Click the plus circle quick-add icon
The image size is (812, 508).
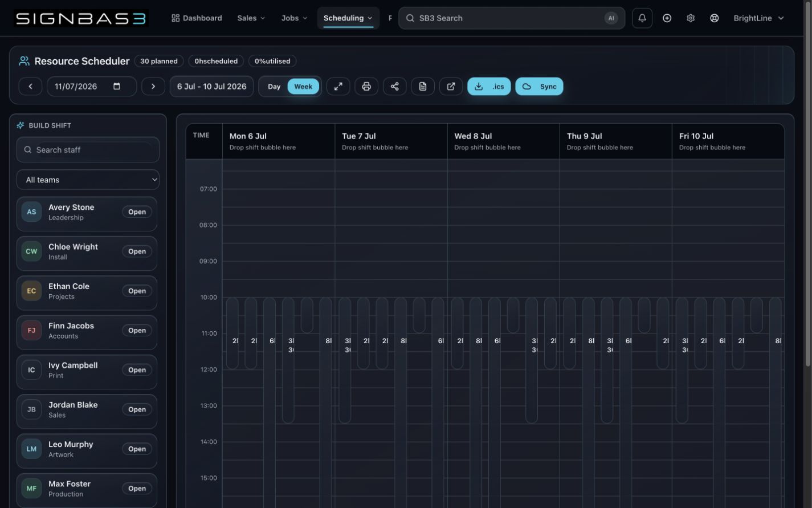[667, 18]
